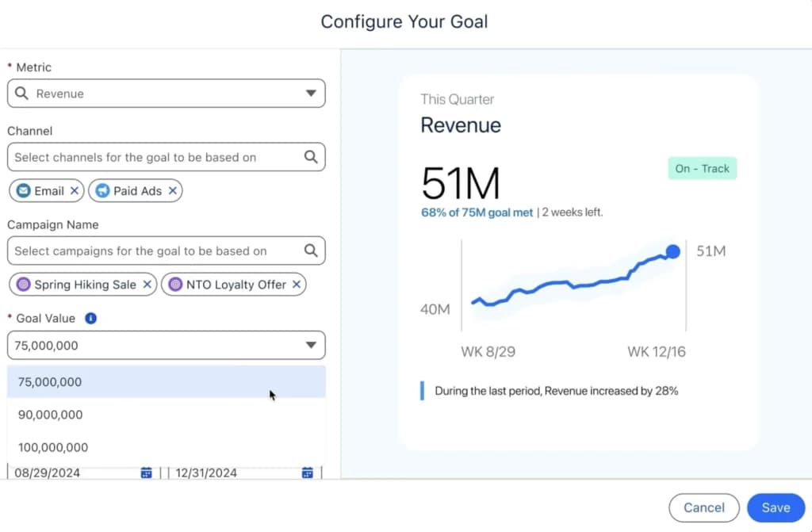Click the '2 weeks left.' text
This screenshot has height=532, width=812.
coord(573,212)
